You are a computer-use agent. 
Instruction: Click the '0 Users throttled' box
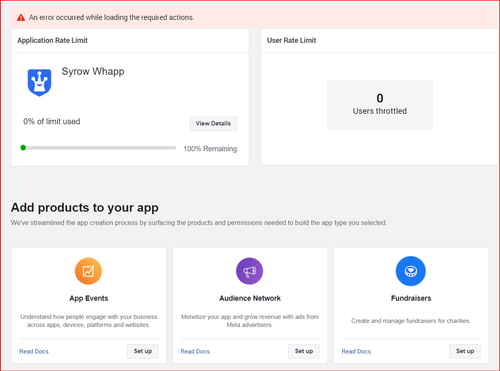pos(380,105)
